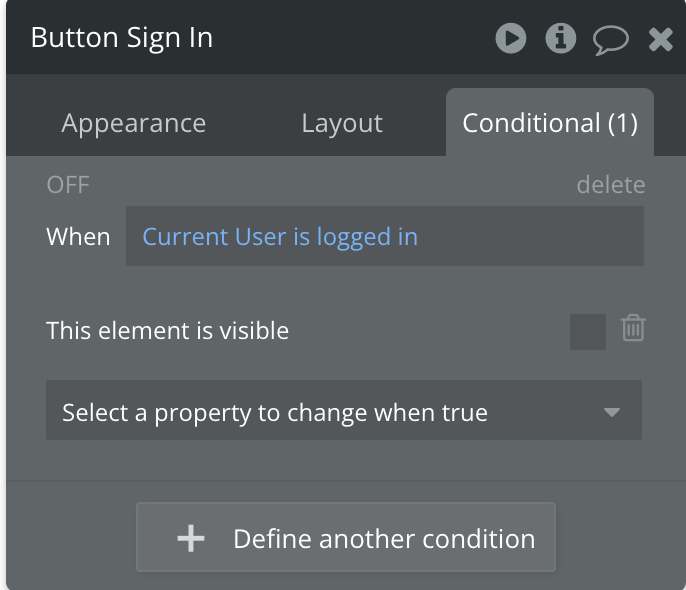Click the 'When' label text

point(78,237)
